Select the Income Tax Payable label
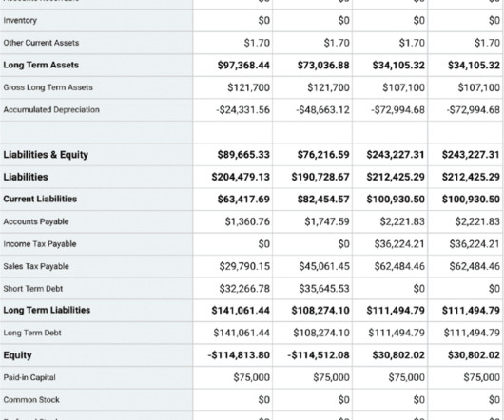The height and width of the screenshot is (420, 504). 40,244
